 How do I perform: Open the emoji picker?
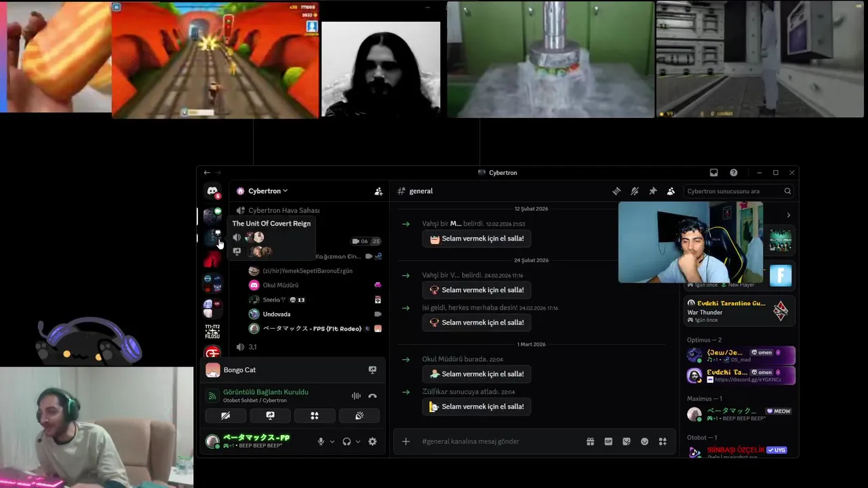pos(644,441)
